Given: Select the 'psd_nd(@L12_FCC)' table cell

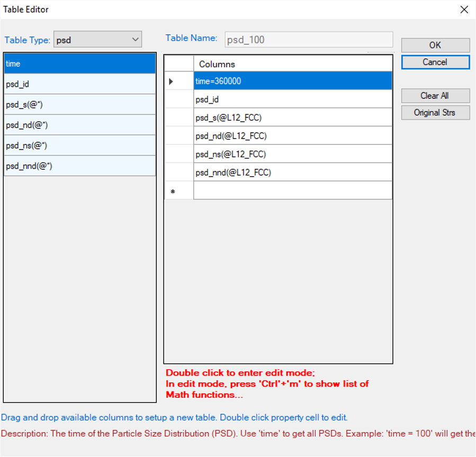Looking at the screenshot, I should (292, 136).
